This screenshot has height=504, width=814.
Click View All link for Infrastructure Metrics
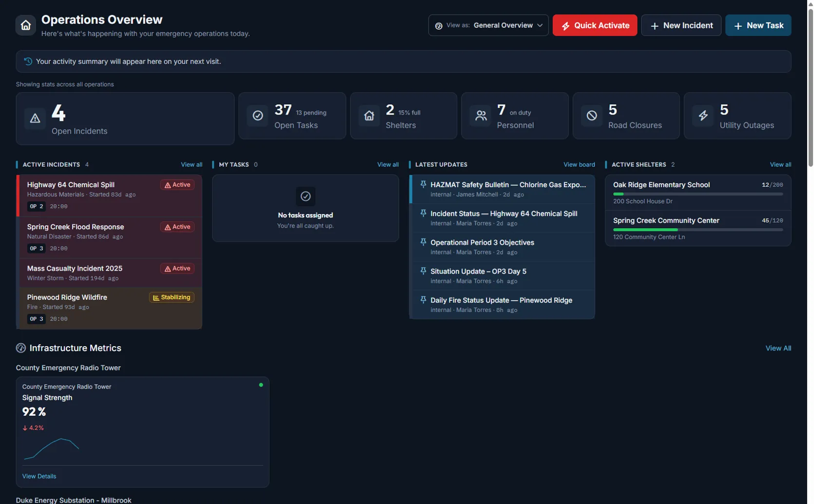pyautogui.click(x=778, y=348)
